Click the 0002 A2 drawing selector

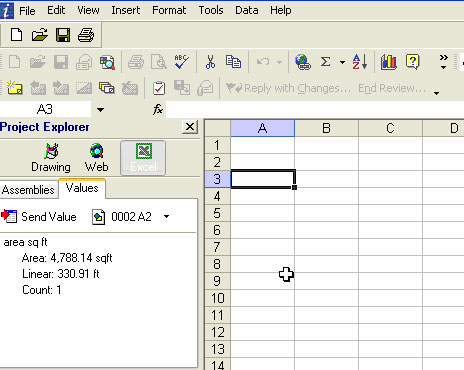tap(131, 217)
